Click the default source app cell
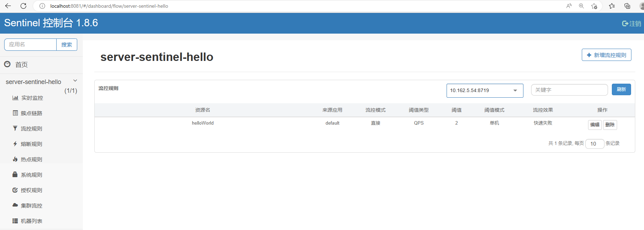Screen dimensions: 644x230 332,123
